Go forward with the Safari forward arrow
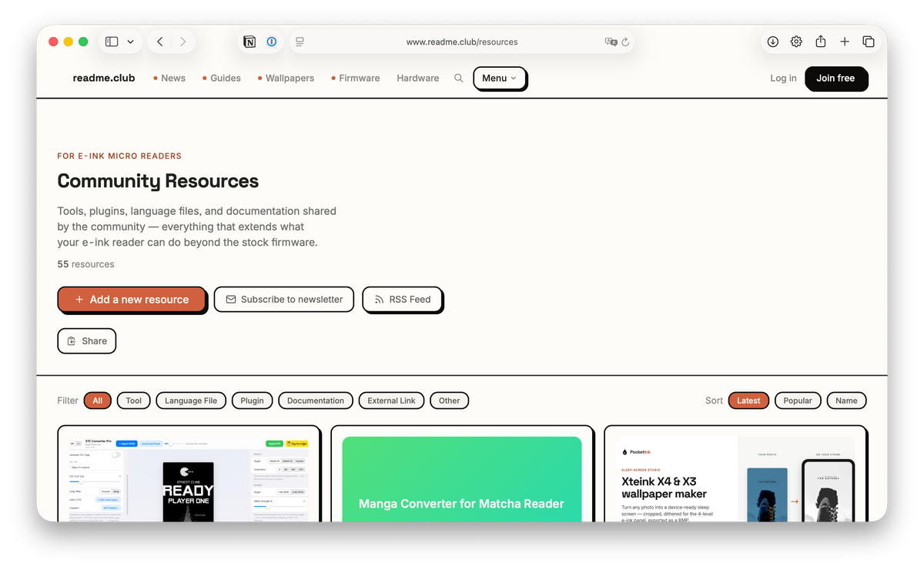 pyautogui.click(x=182, y=42)
